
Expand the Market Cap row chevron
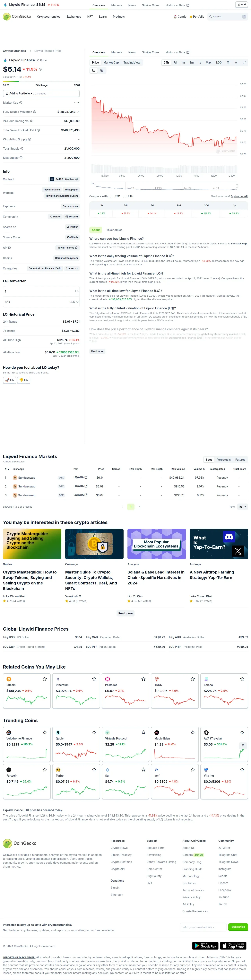click(78, 103)
